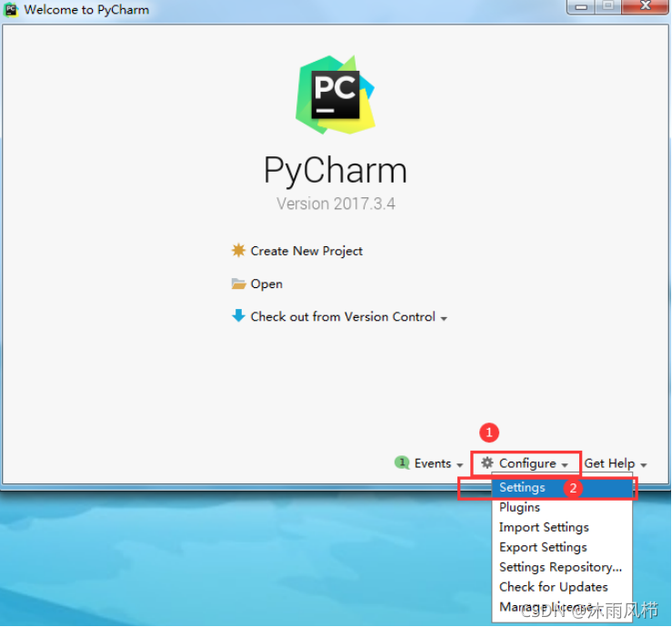Click Welcome to PyCharm window title
This screenshot has height=627, width=672.
pyautogui.click(x=86, y=9)
